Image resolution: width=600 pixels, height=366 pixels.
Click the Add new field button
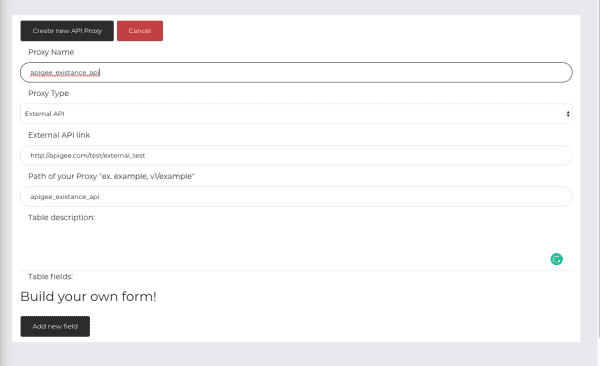[x=55, y=326]
